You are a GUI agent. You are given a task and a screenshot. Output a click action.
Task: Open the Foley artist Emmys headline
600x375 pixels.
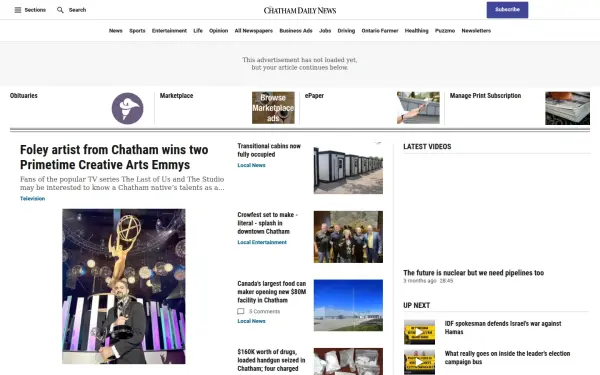coord(114,157)
